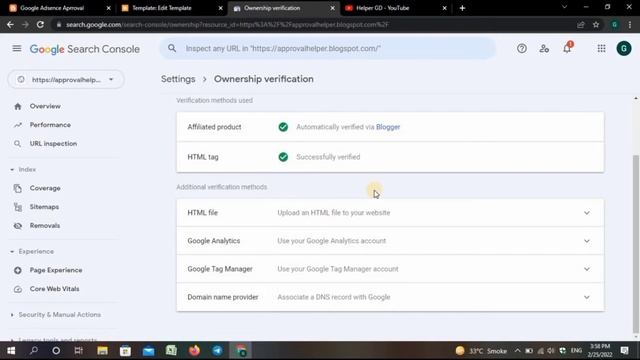640x360 pixels.
Task: Close the Template: Edit Template tab
Action: [220, 8]
